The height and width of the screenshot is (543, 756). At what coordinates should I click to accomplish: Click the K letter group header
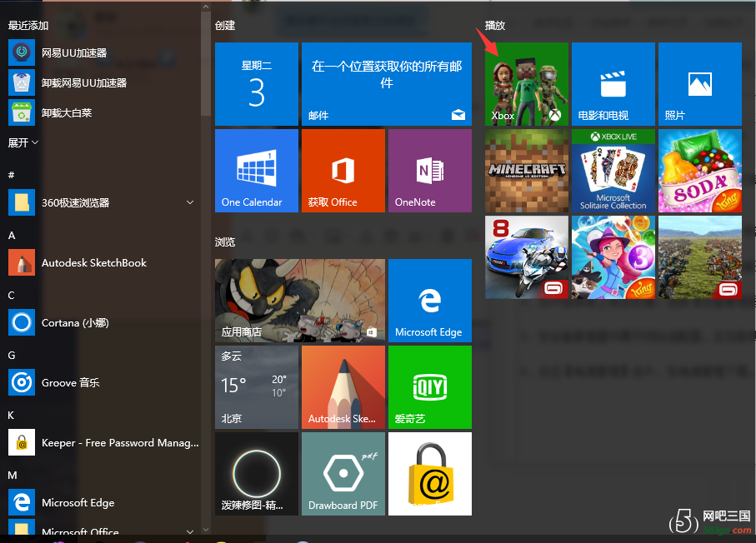pos(11,415)
